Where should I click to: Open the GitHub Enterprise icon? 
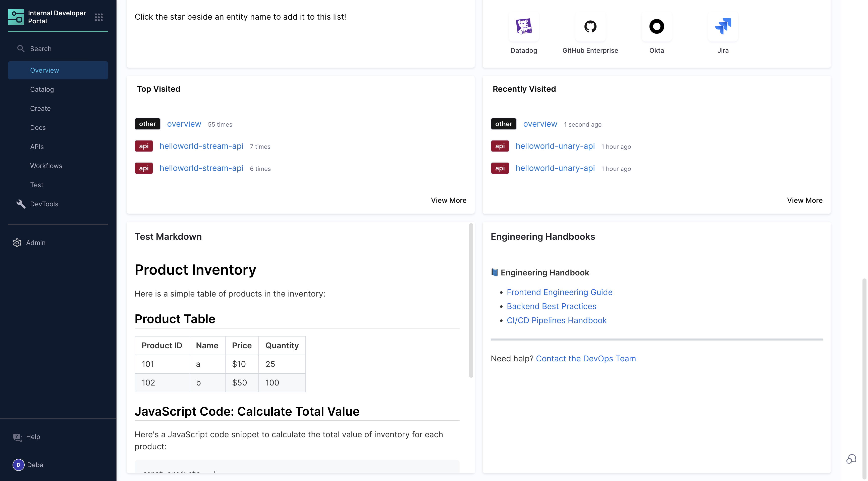tap(590, 26)
